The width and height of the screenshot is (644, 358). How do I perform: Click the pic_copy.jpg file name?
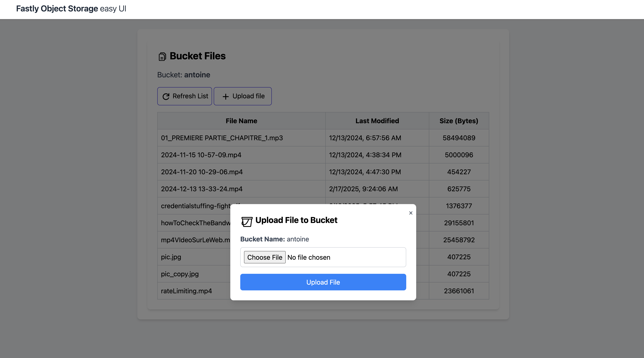pyautogui.click(x=180, y=274)
